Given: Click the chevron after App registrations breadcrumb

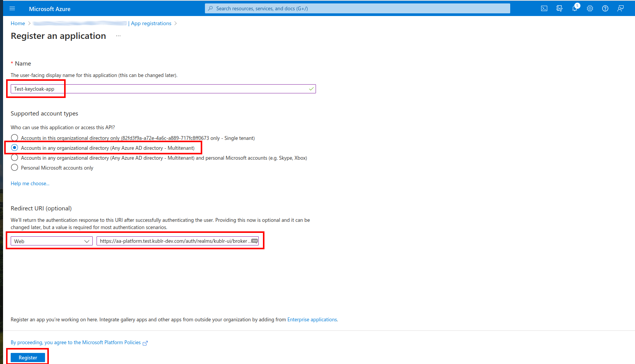Looking at the screenshot, I should [176, 23].
